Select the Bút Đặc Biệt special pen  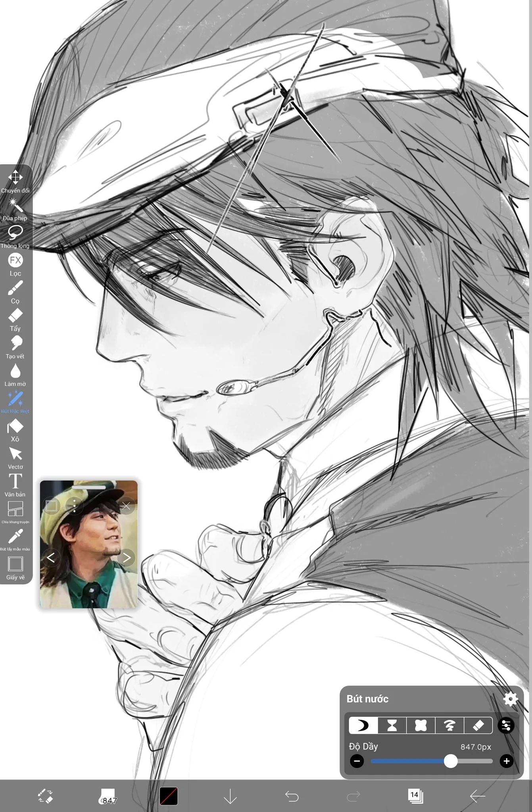(x=15, y=402)
